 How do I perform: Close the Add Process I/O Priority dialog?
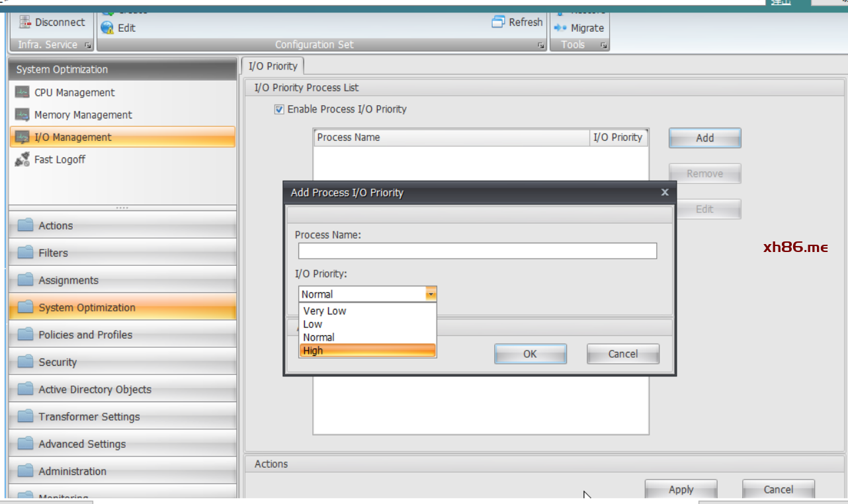665,192
